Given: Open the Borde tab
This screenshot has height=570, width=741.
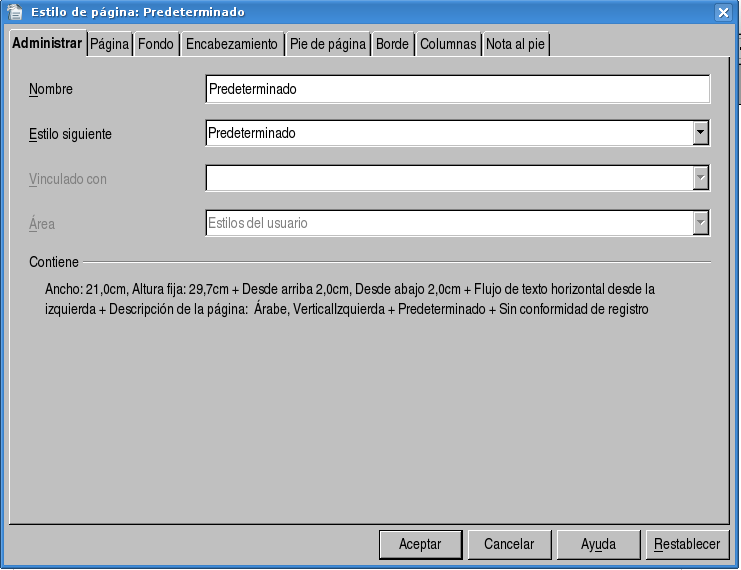Looking at the screenshot, I should coord(392,45).
